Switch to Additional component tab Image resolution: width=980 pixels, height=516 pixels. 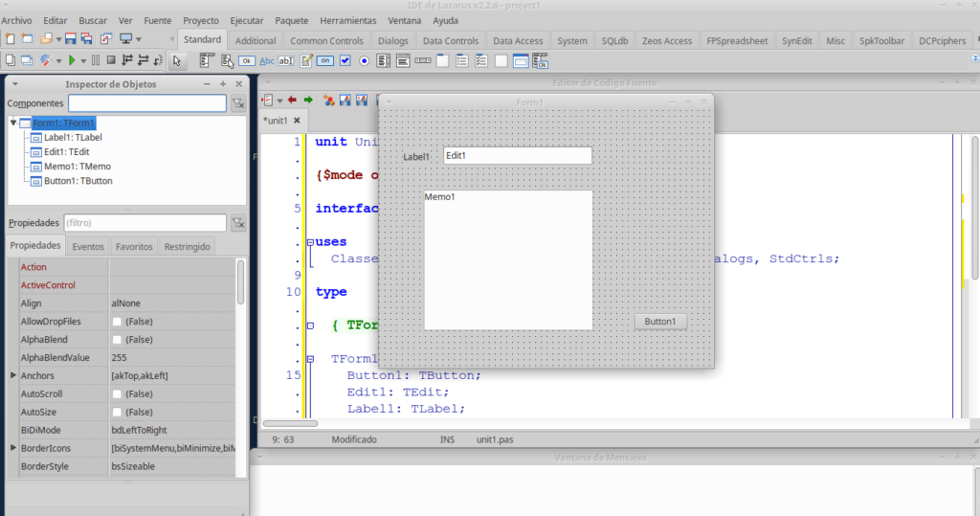(x=255, y=40)
